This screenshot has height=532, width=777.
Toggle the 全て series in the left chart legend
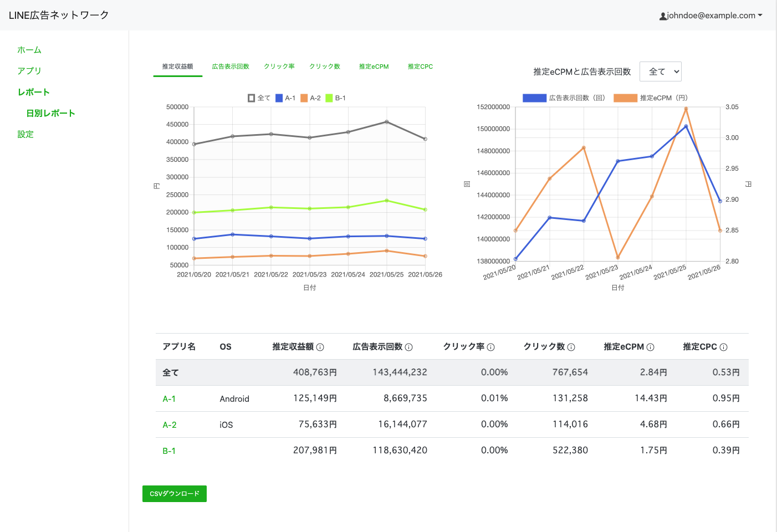pos(259,98)
